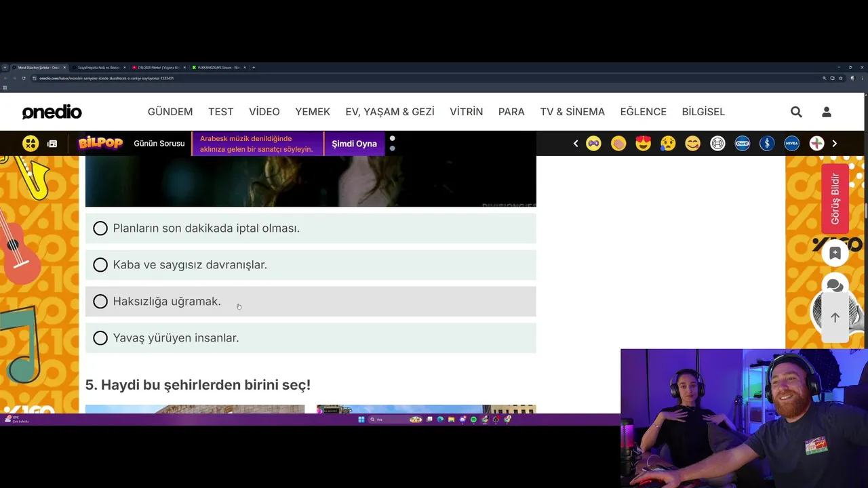868x488 pixels.
Task: Open the Oral-B brand icon
Action: point(743,143)
